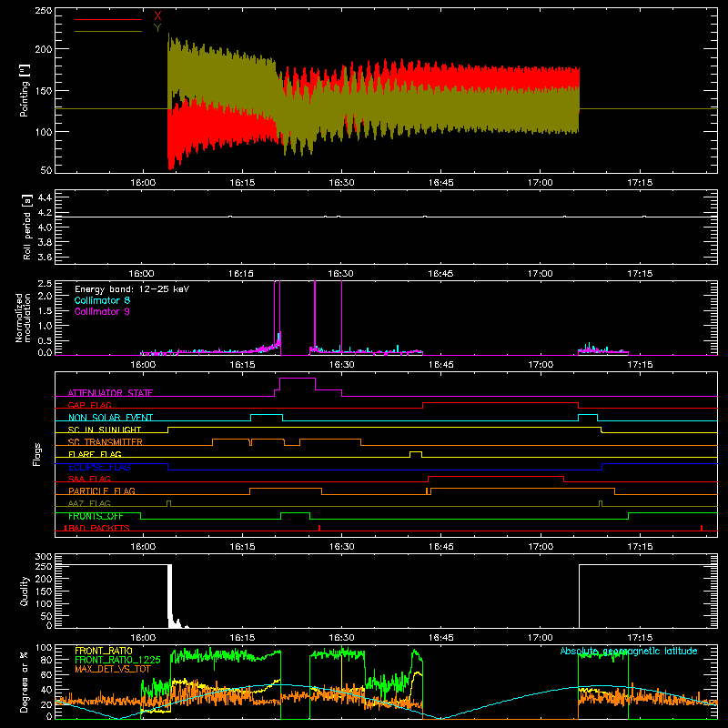Select the FRONT_RATIO_1225 legend entry
Viewport: 728px width, 728px height.
pyautogui.click(x=117, y=660)
